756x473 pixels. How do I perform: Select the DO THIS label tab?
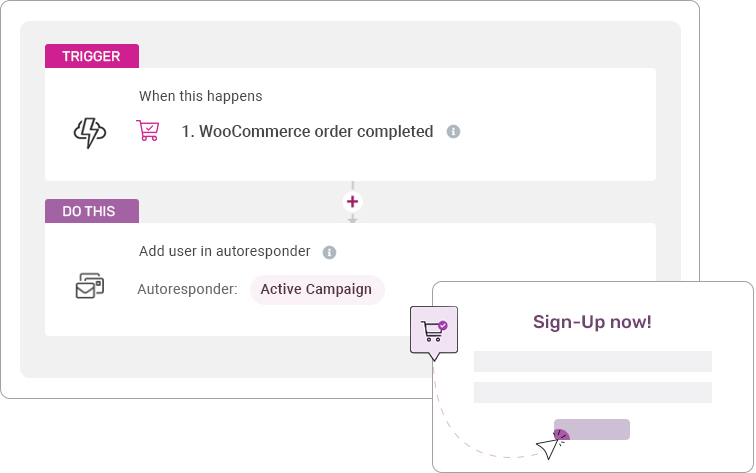92,211
